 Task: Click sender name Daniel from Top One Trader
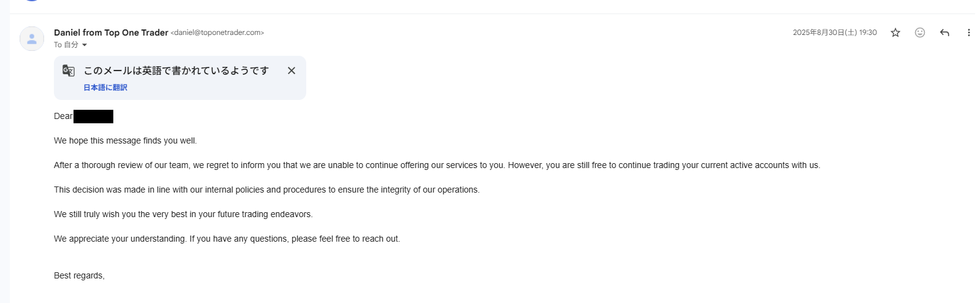[x=111, y=33]
